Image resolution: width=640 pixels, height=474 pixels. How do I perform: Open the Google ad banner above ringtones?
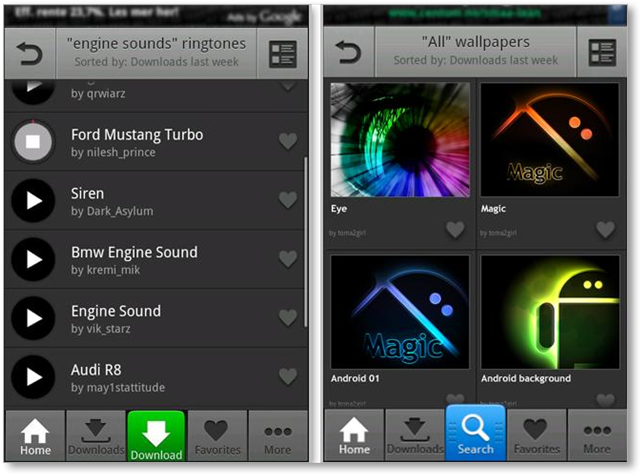point(156,16)
